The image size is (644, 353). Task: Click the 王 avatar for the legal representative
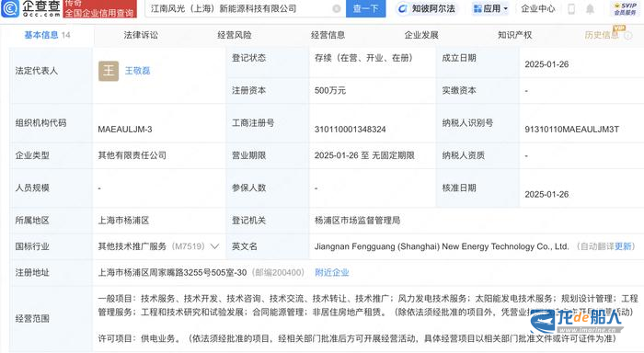(x=109, y=71)
